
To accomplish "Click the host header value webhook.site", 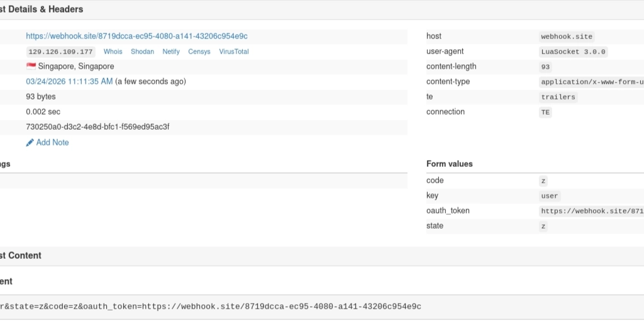I will click(x=567, y=37).
